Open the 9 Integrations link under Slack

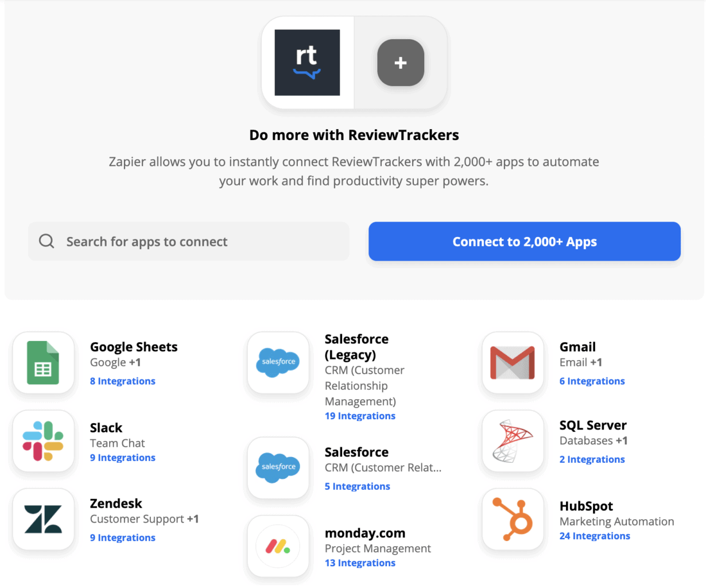[122, 457]
